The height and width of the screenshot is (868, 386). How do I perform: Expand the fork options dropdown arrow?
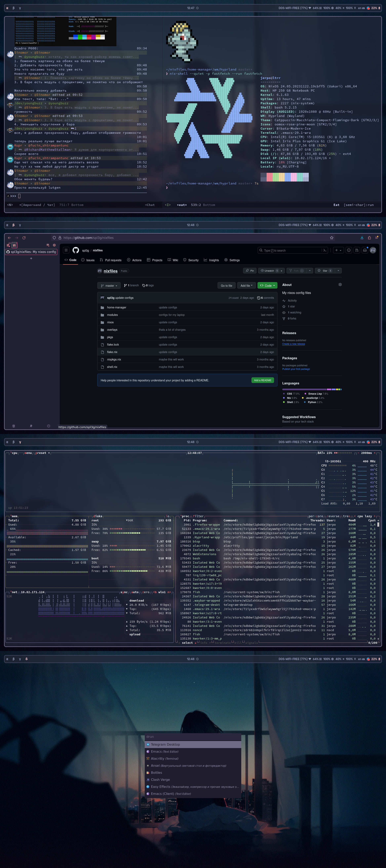pos(310,271)
